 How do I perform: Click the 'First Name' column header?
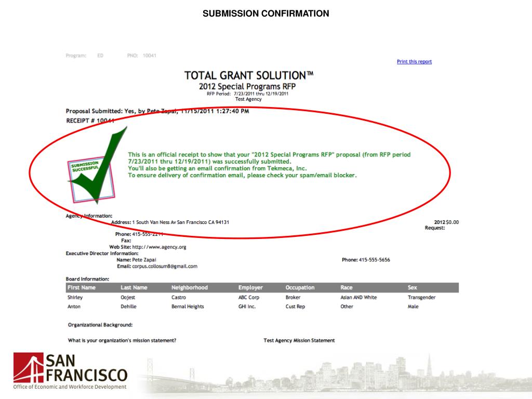[x=82, y=287]
